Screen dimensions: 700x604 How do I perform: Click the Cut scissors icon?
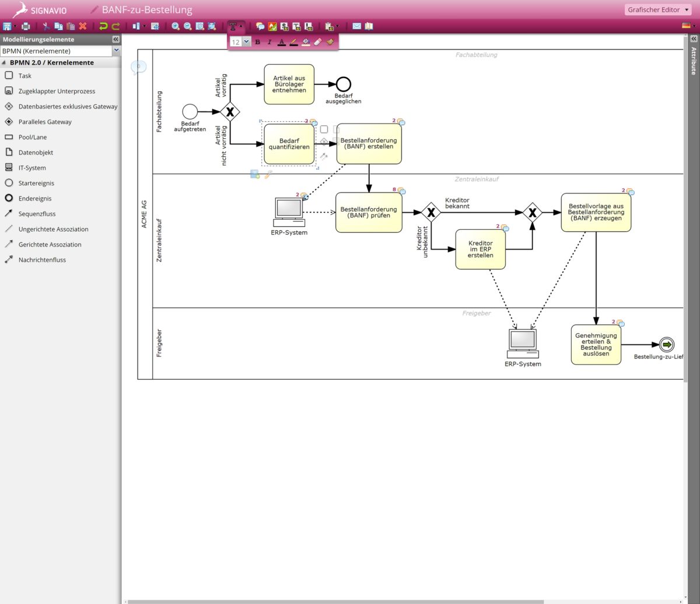(46, 26)
